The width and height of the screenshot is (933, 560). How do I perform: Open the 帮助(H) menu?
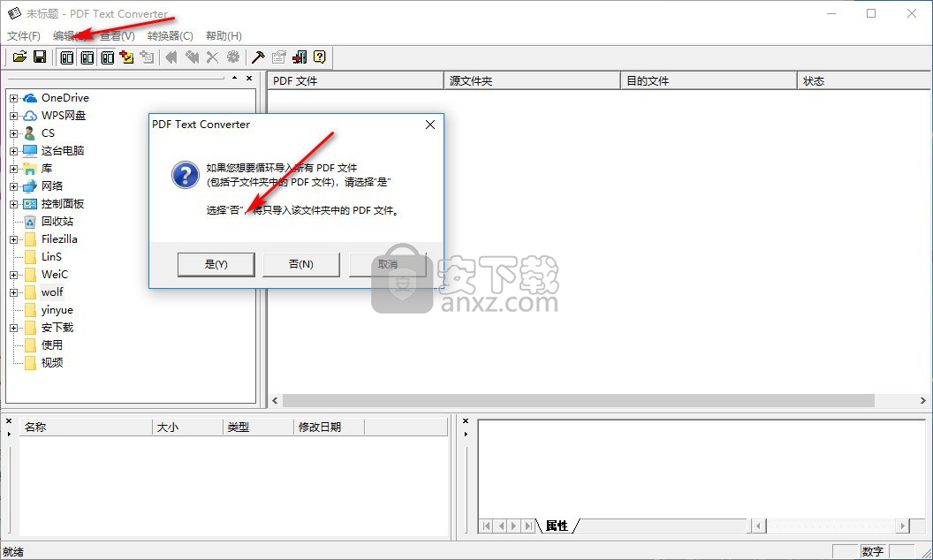point(224,35)
